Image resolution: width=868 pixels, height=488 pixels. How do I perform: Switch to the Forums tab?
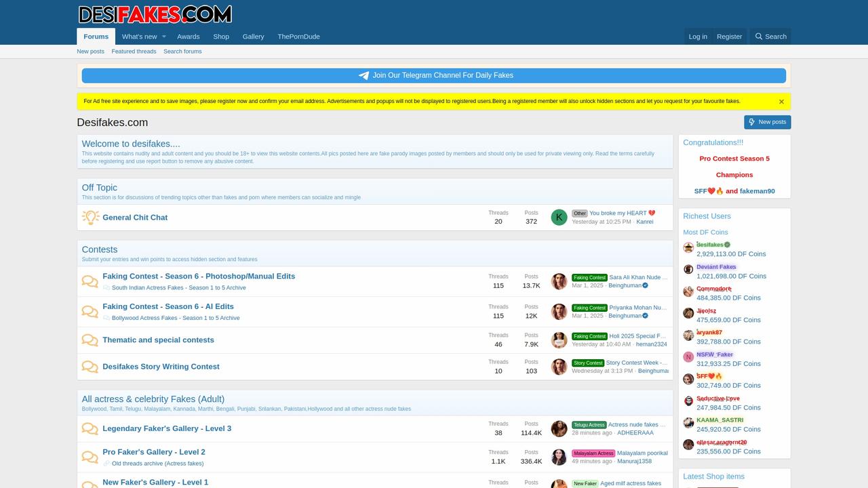tap(96, 37)
